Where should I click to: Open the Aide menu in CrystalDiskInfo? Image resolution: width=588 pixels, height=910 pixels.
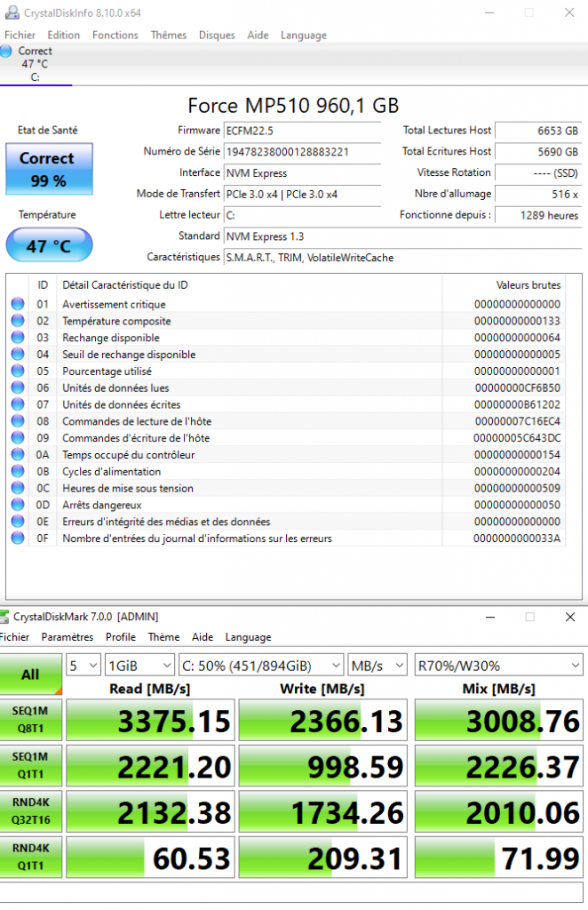258,35
